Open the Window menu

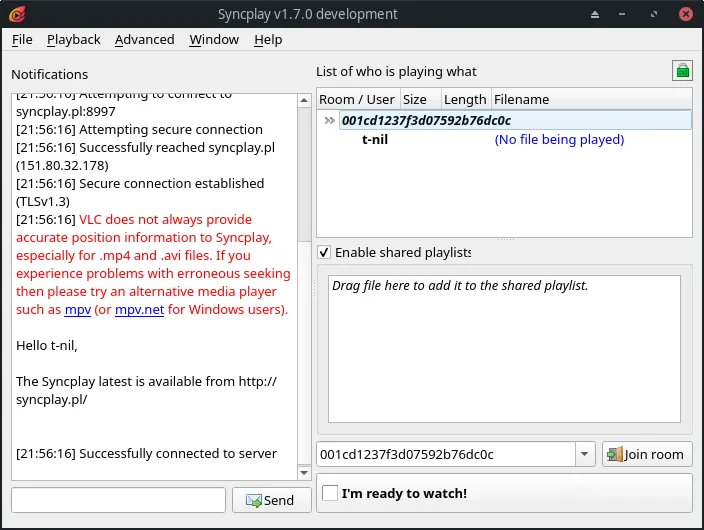tap(214, 40)
